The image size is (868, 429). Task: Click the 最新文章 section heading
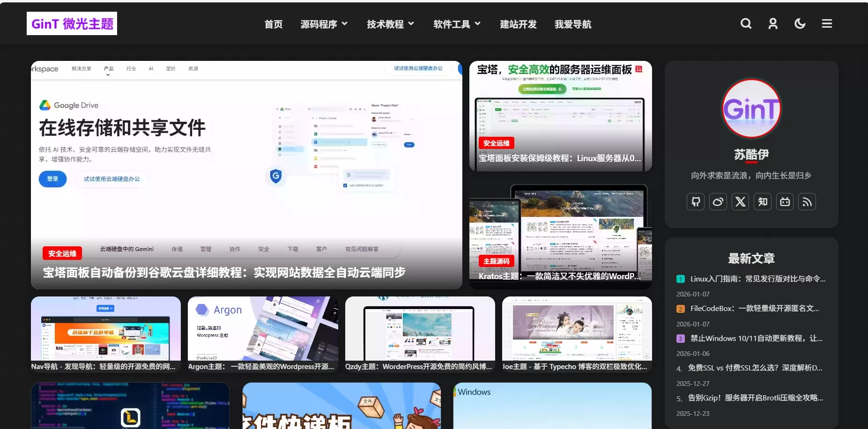[x=751, y=259]
